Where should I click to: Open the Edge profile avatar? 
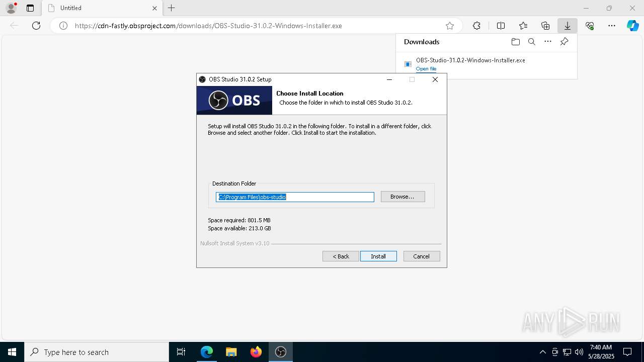pos(11,8)
